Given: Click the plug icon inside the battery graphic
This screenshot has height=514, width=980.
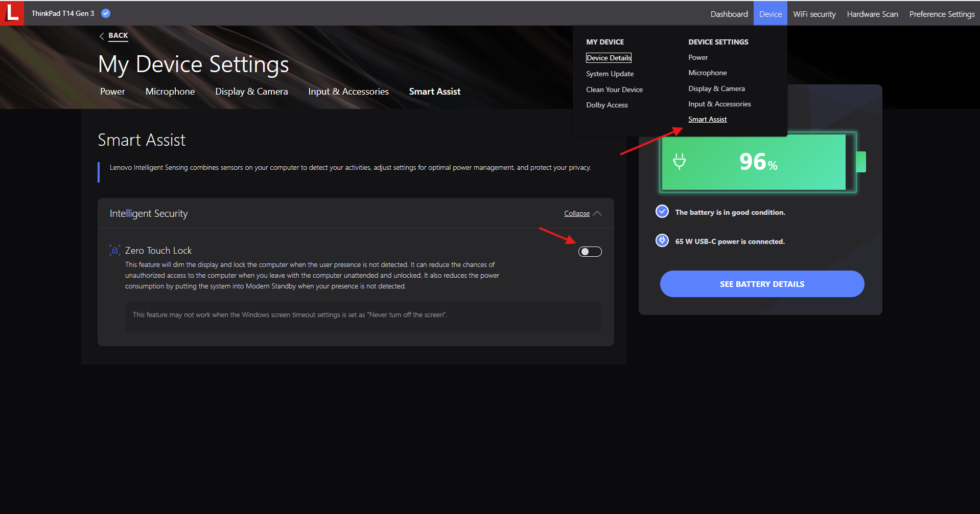Looking at the screenshot, I should (679, 162).
